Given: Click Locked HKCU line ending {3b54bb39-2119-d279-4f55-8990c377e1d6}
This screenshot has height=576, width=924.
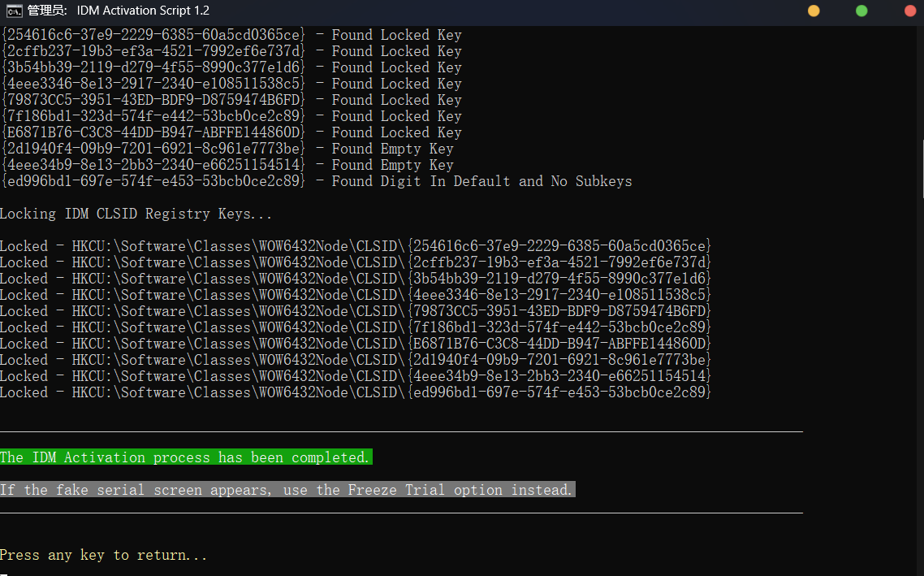Looking at the screenshot, I should (x=356, y=279).
